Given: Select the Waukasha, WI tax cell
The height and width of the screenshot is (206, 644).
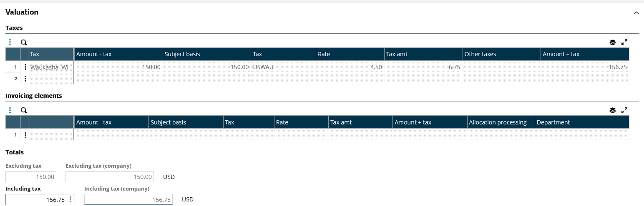Looking at the screenshot, I should pos(50,67).
